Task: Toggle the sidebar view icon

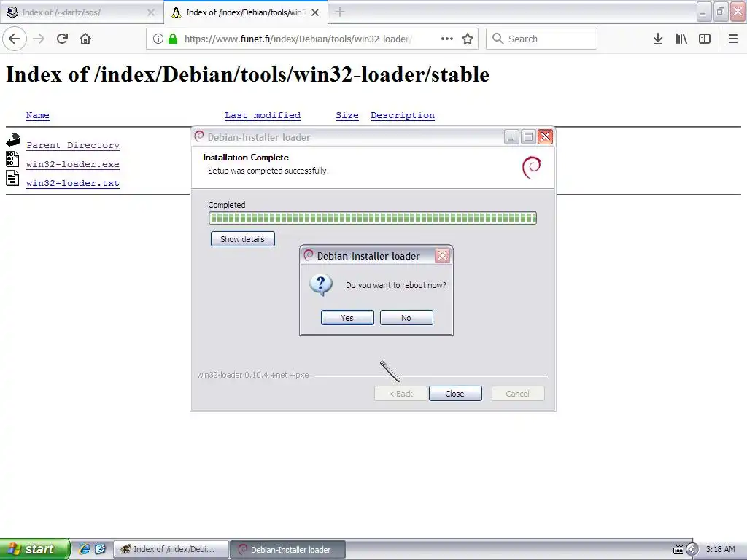Action: (705, 39)
